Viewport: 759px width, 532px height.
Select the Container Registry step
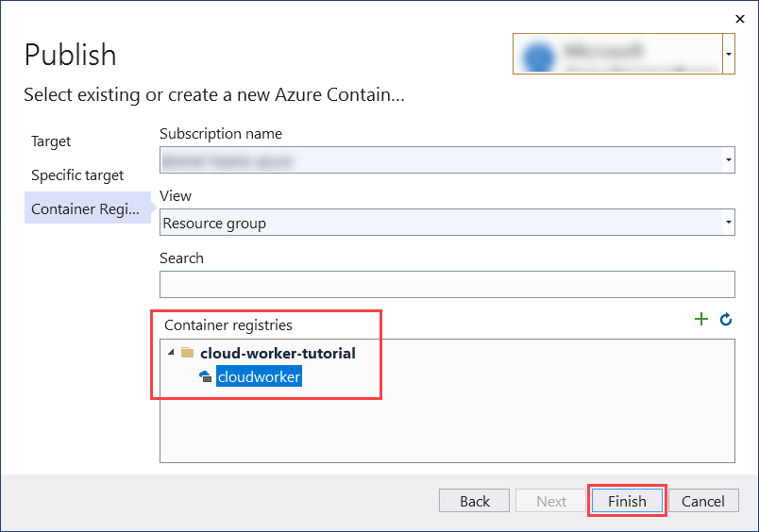(85, 209)
